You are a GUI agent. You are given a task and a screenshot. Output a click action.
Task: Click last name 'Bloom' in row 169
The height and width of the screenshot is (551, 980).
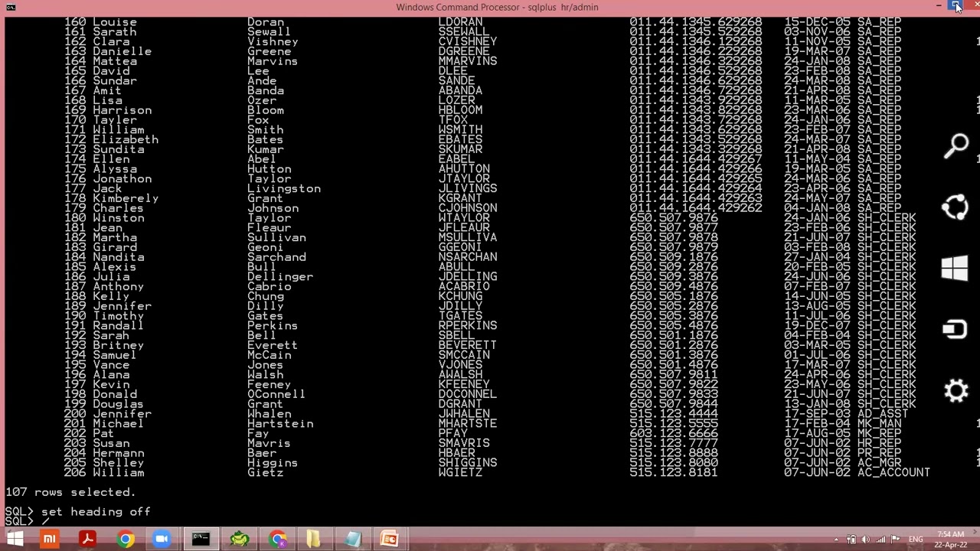[x=266, y=110]
